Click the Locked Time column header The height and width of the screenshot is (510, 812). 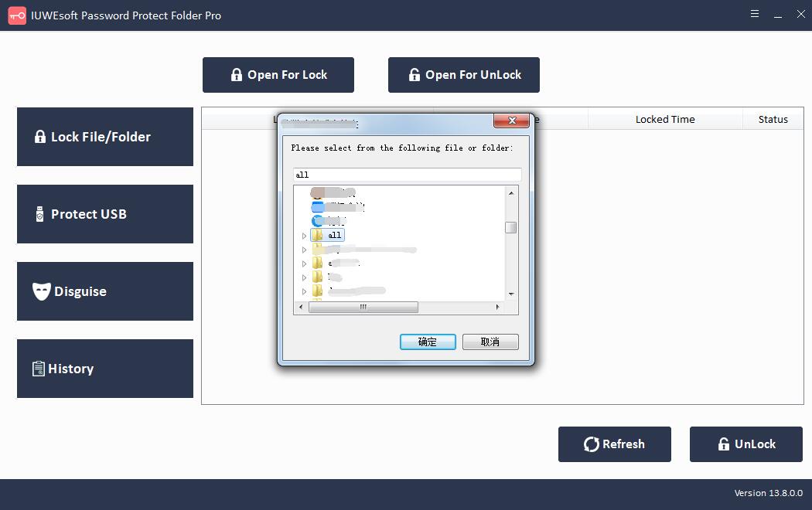665,120
